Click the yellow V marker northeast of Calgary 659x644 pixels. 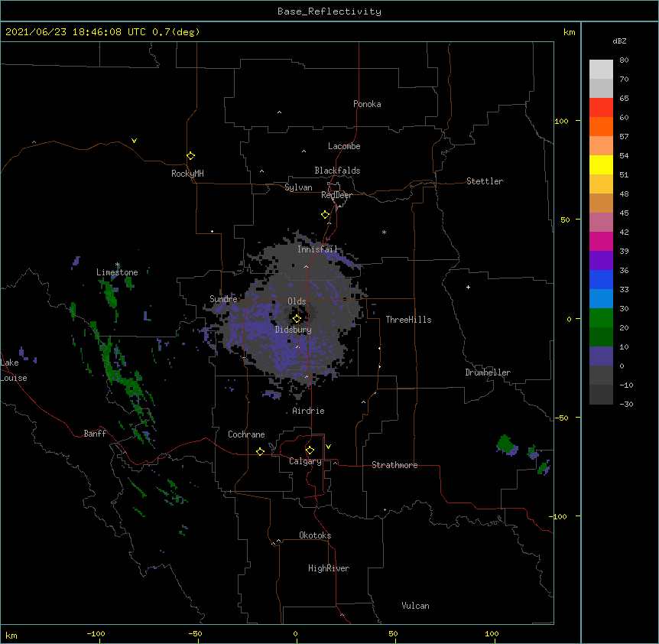[328, 447]
